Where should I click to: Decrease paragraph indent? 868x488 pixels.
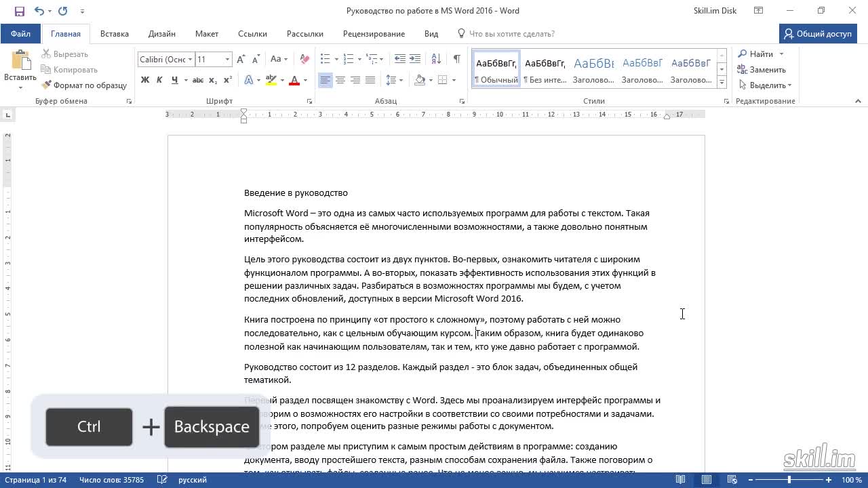[400, 59]
